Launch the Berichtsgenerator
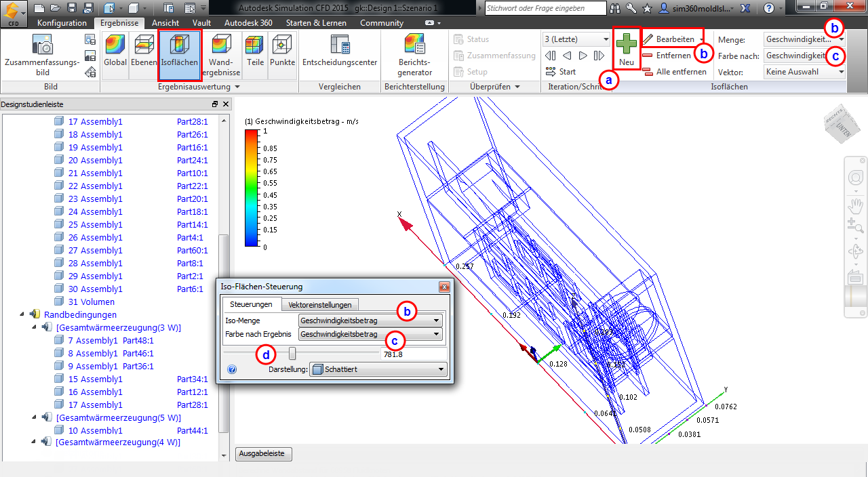Image resolution: width=868 pixels, height=477 pixels. coord(414,56)
